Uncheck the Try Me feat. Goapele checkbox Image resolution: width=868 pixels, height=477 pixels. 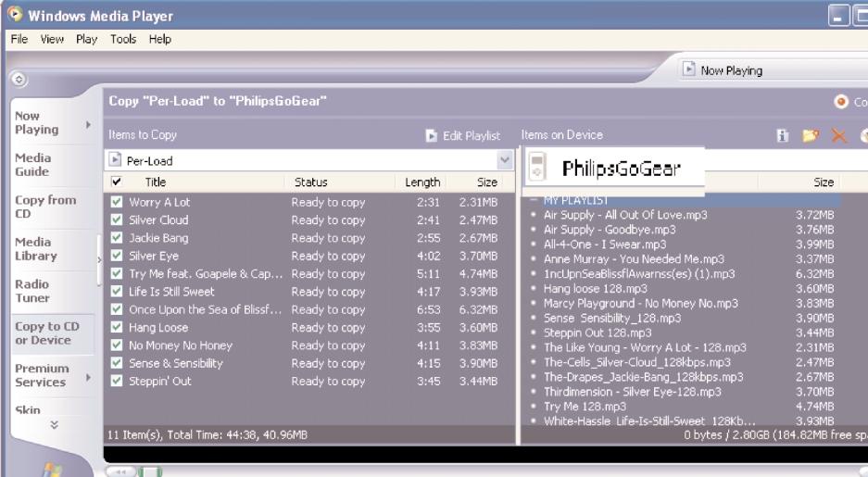[x=116, y=273]
